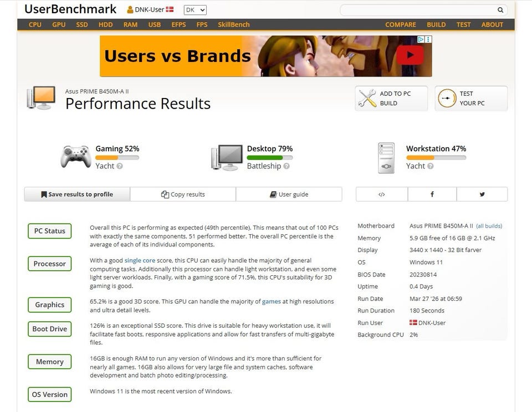
Task: Open the TEST page
Action: [x=463, y=24]
